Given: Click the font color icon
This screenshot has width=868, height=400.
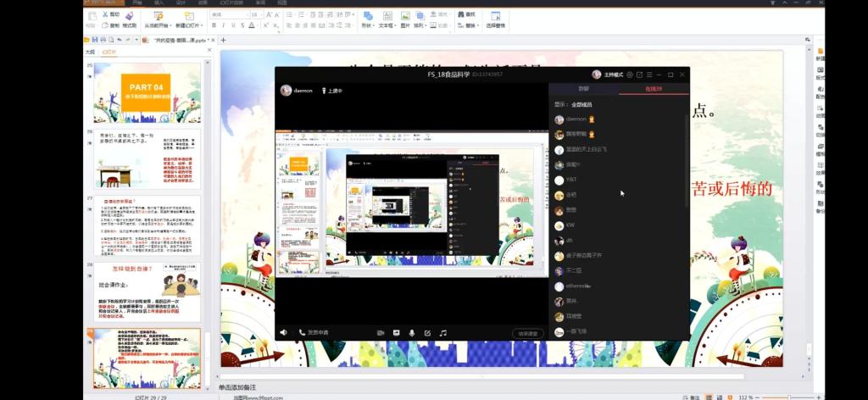Looking at the screenshot, I should pyautogui.click(x=252, y=25).
